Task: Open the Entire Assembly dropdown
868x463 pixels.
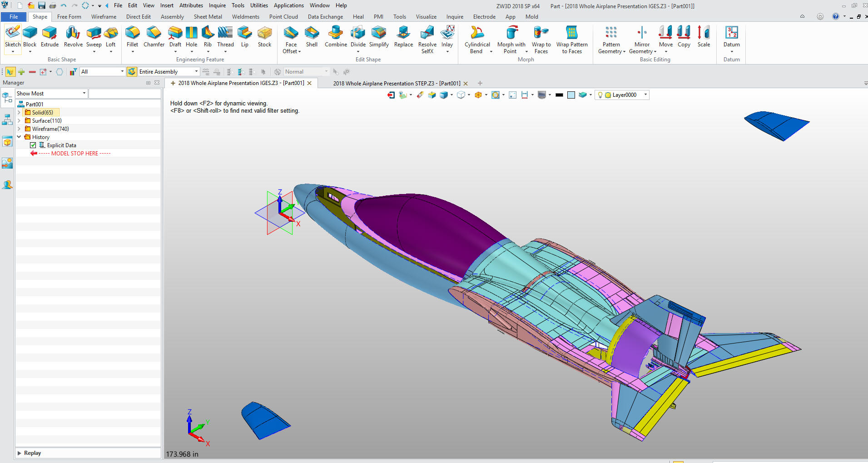Action: pos(196,72)
